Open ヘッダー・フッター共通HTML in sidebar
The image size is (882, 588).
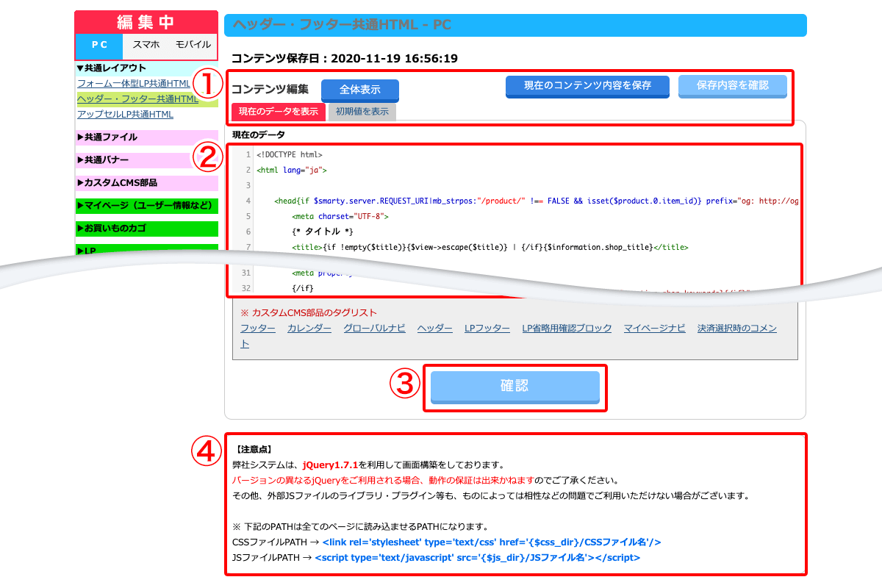138,99
